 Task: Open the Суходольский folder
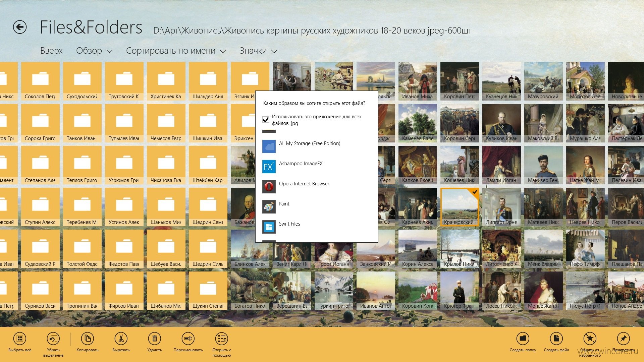click(82, 81)
